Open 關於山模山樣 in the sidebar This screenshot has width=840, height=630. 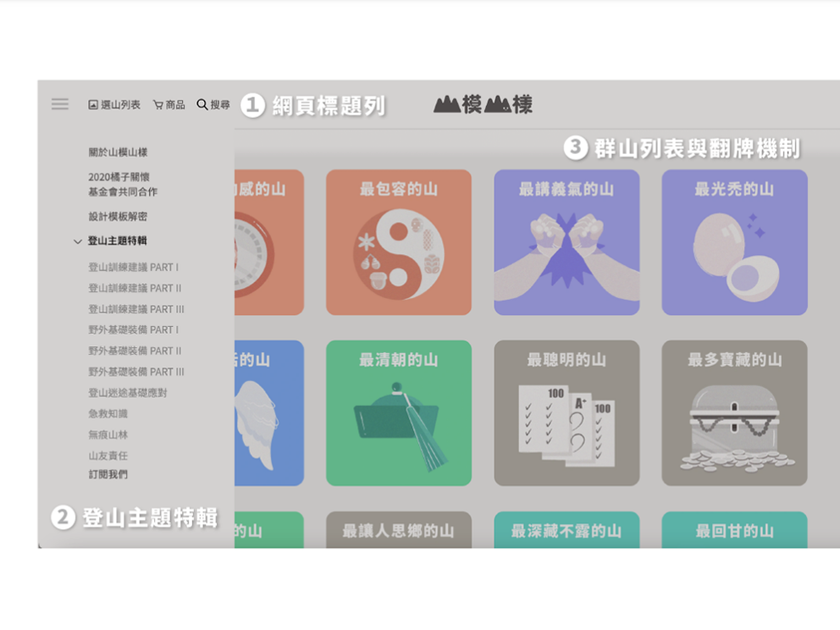click(118, 152)
